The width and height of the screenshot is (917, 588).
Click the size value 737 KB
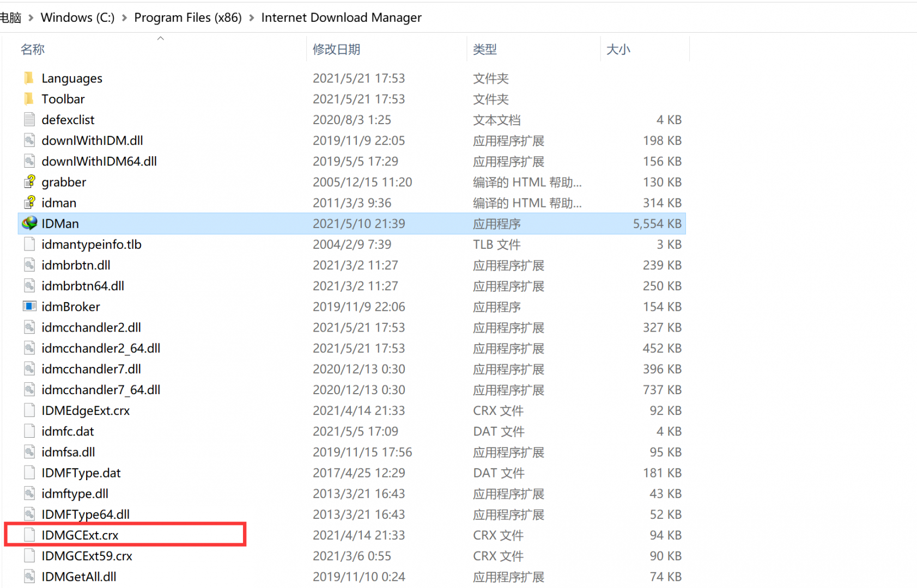(663, 390)
